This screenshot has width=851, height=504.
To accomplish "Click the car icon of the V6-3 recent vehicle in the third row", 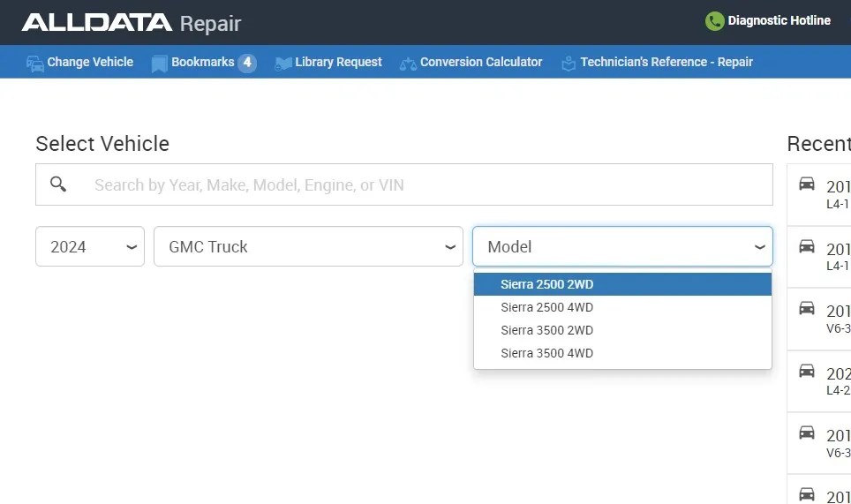I will (x=807, y=308).
